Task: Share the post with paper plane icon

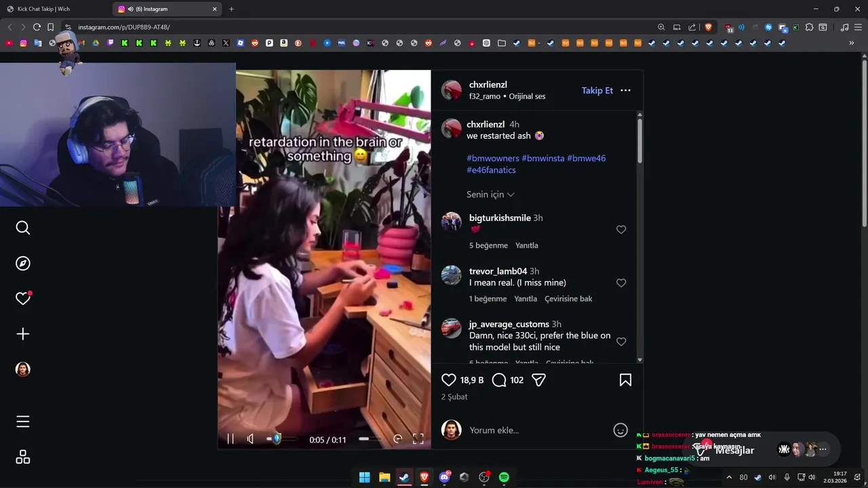Action: point(539,380)
